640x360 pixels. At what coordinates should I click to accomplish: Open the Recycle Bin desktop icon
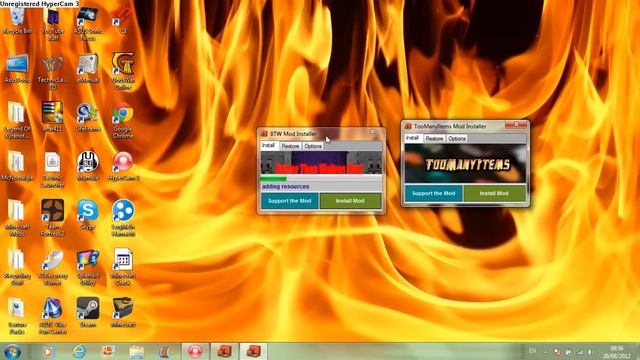pyautogui.click(x=17, y=21)
